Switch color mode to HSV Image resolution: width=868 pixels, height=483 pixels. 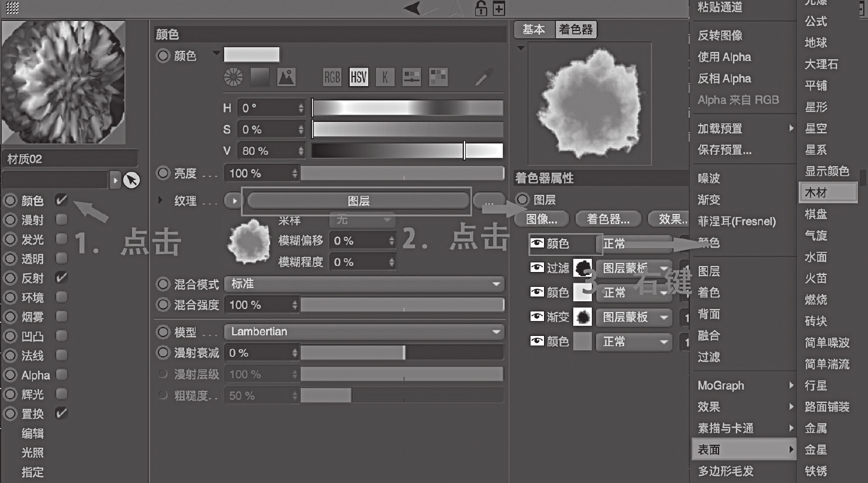[359, 77]
